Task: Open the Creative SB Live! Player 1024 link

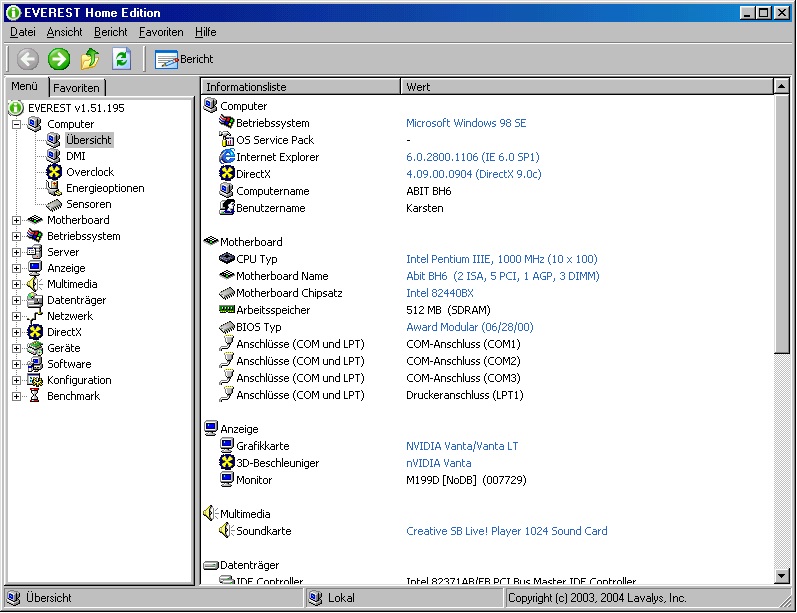Action: [507, 531]
